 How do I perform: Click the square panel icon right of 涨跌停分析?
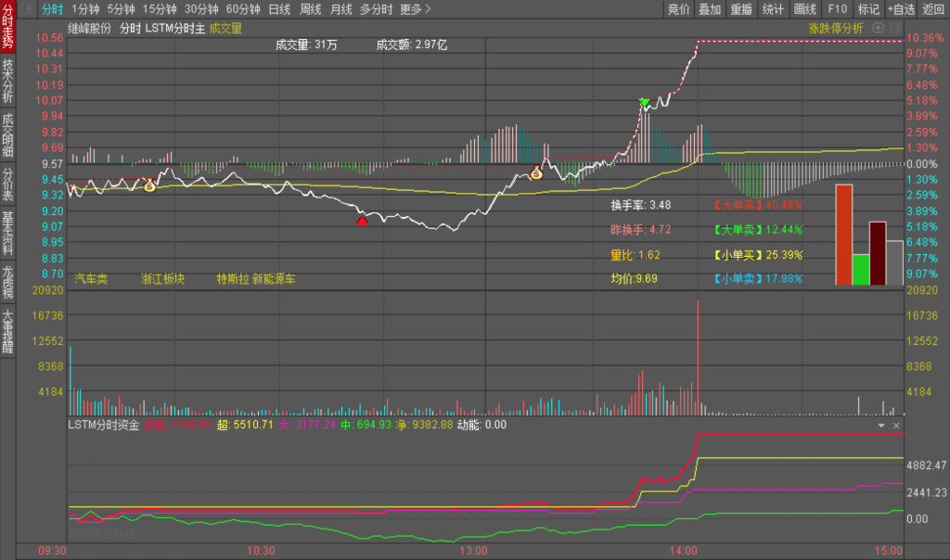pyautogui.click(x=892, y=28)
